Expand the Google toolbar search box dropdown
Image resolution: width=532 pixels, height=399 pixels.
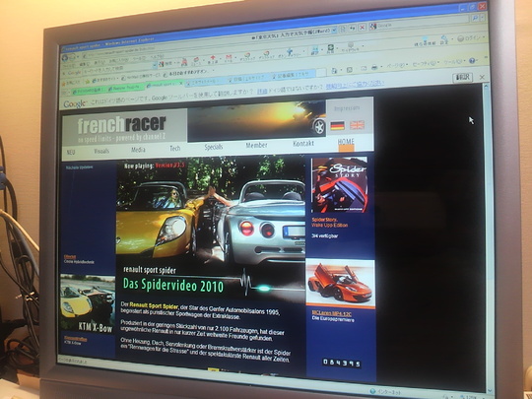pos(155,65)
